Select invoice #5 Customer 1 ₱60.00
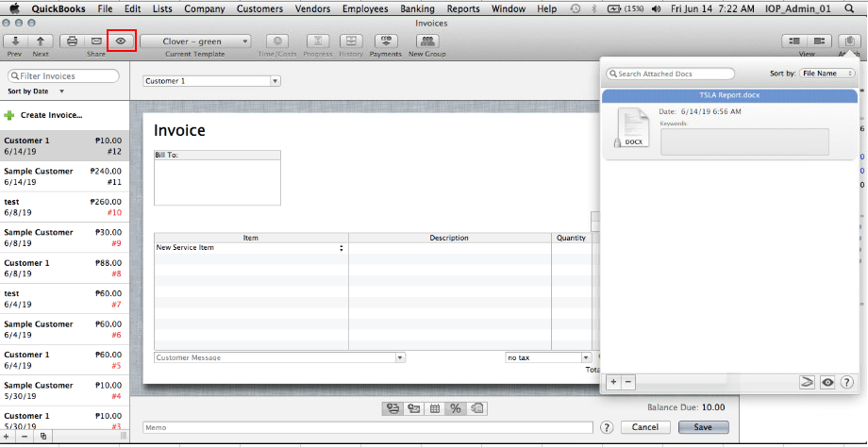Screen dimensions: 868x447 coord(63,360)
